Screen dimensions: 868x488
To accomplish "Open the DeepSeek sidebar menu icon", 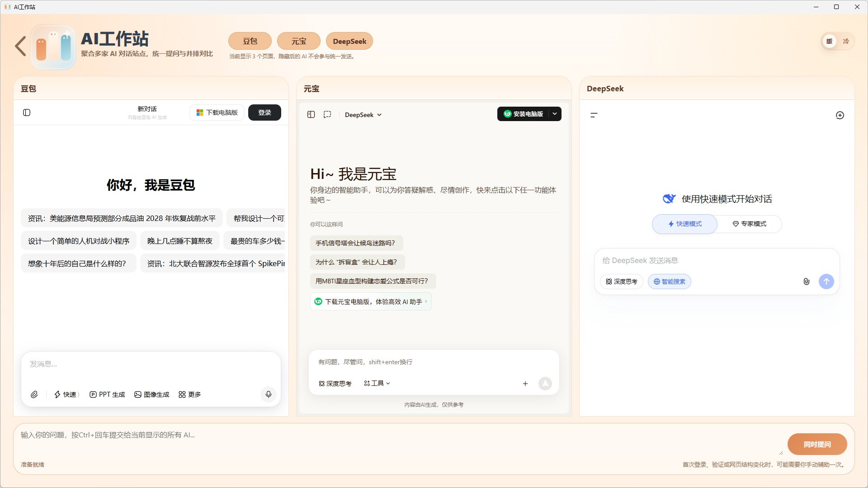I will (594, 115).
